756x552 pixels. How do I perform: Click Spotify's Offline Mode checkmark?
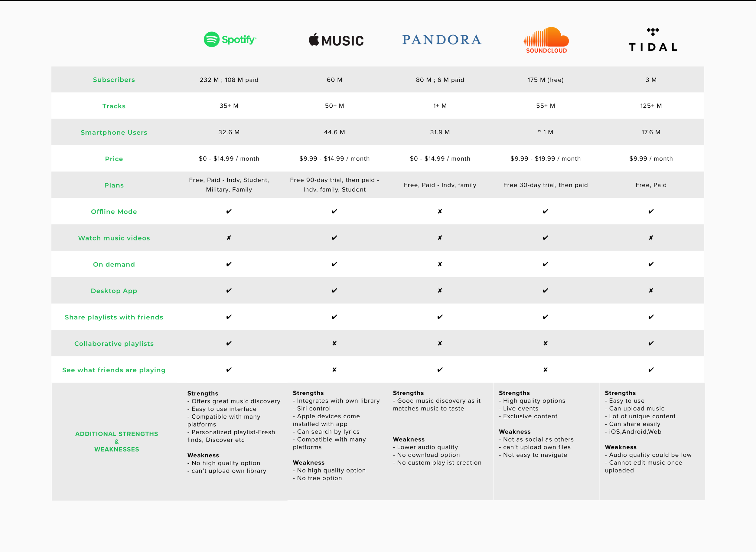(x=229, y=211)
